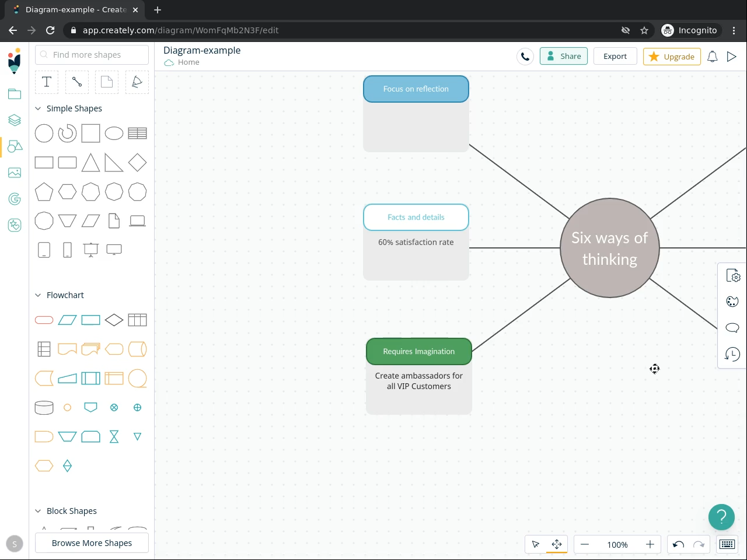Click the Upgrade button
The width and height of the screenshot is (747, 560).
coord(672,57)
